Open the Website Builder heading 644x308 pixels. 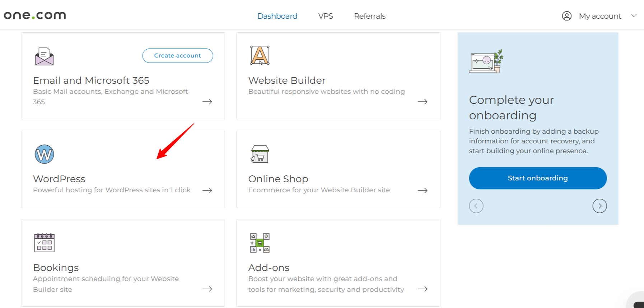[287, 80]
